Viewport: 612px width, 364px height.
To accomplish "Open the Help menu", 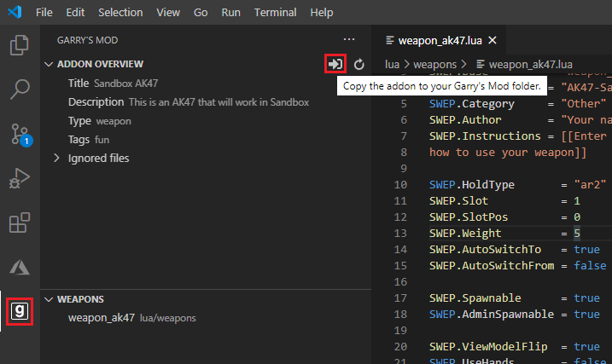I will click(322, 13).
